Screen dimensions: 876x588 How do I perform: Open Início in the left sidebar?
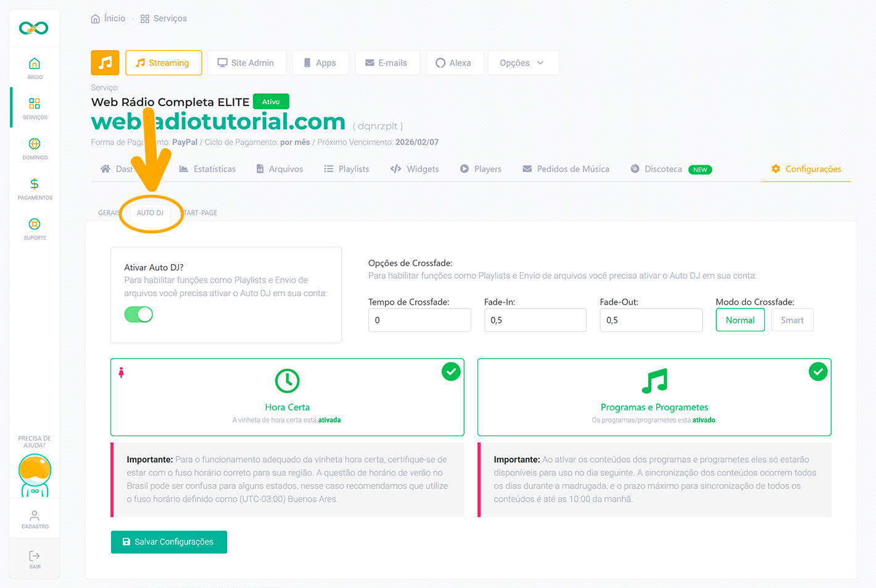35,67
